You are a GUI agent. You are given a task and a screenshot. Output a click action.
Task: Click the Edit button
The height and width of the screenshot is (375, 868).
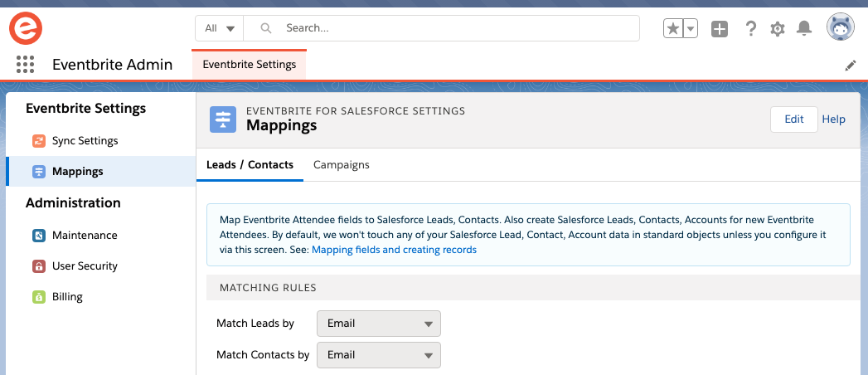coord(794,119)
